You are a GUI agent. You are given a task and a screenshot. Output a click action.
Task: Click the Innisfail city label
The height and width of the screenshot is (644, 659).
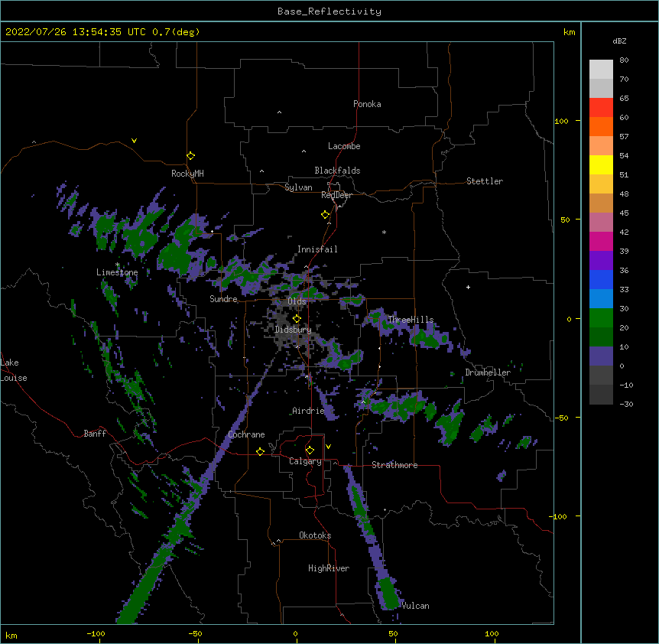[x=317, y=249]
